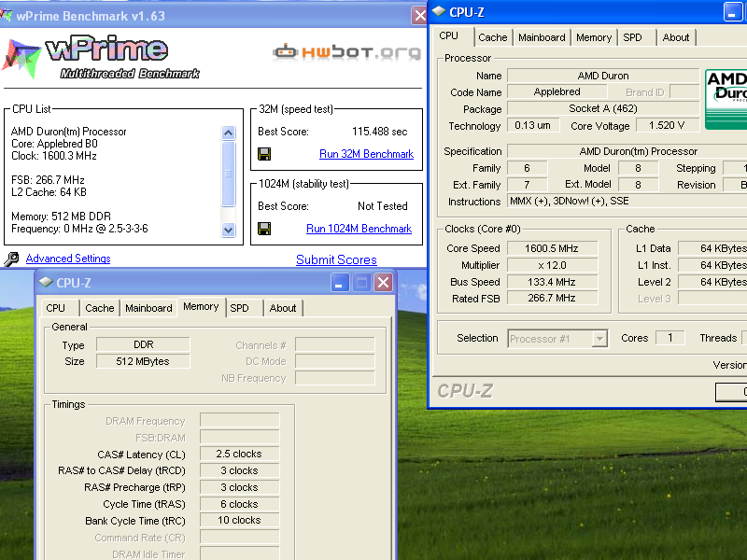Click 'Memory: 512 MB DDR' in CPU List
The width and height of the screenshot is (747, 560).
61,217
